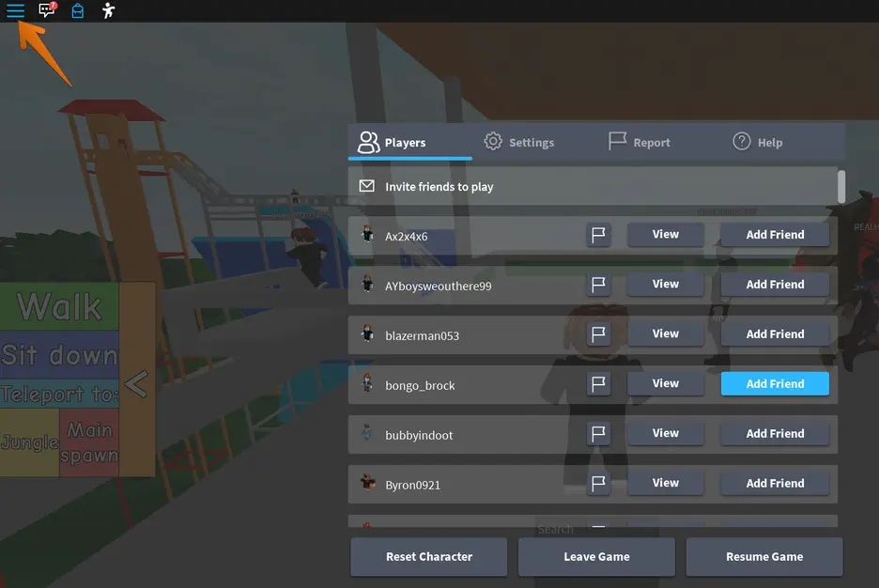This screenshot has width=879, height=588.
Task: Click bubbyindoot's avatar thumbnail
Action: [367, 432]
